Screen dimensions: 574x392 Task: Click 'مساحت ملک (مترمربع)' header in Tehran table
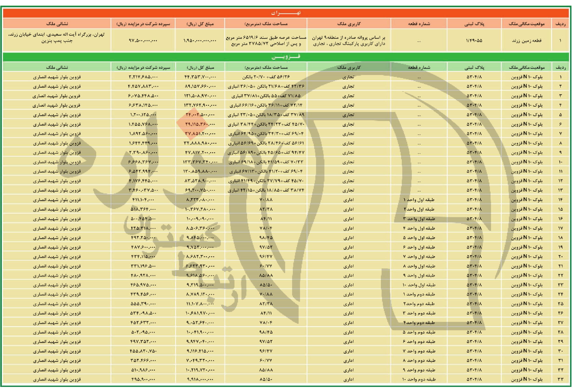tap(266, 24)
